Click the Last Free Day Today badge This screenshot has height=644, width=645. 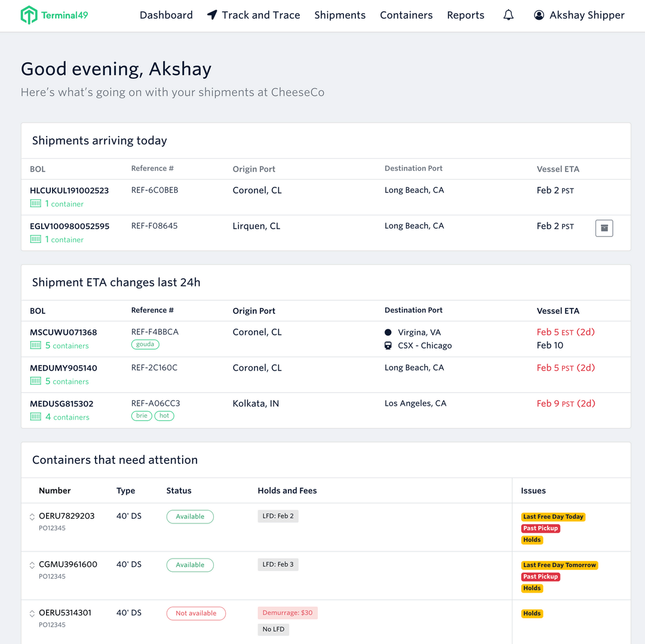point(553,516)
